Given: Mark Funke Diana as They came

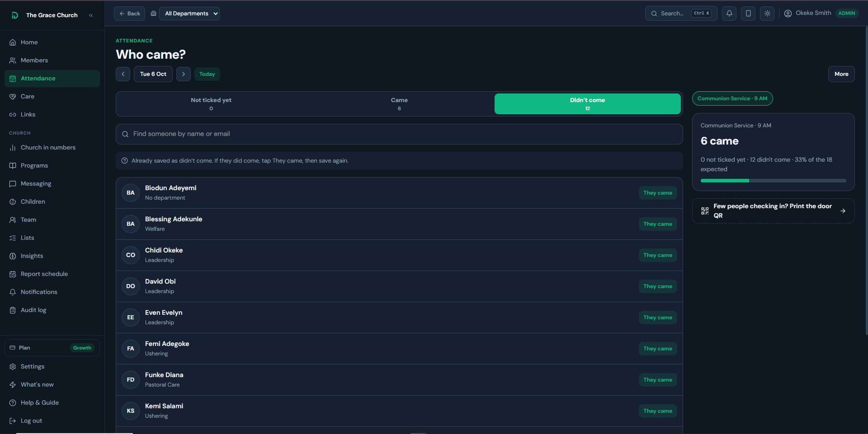Looking at the screenshot, I should click(x=658, y=380).
